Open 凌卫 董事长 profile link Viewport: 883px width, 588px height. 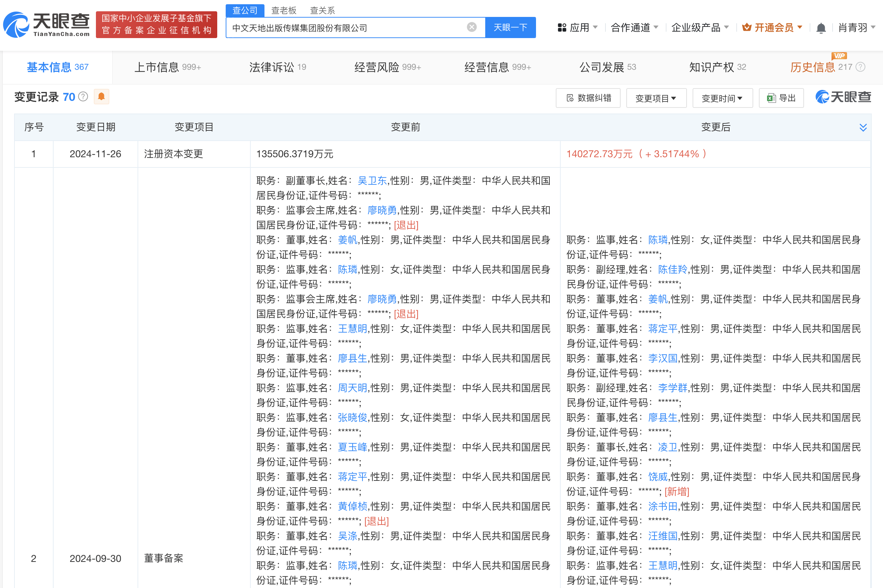tap(668, 447)
